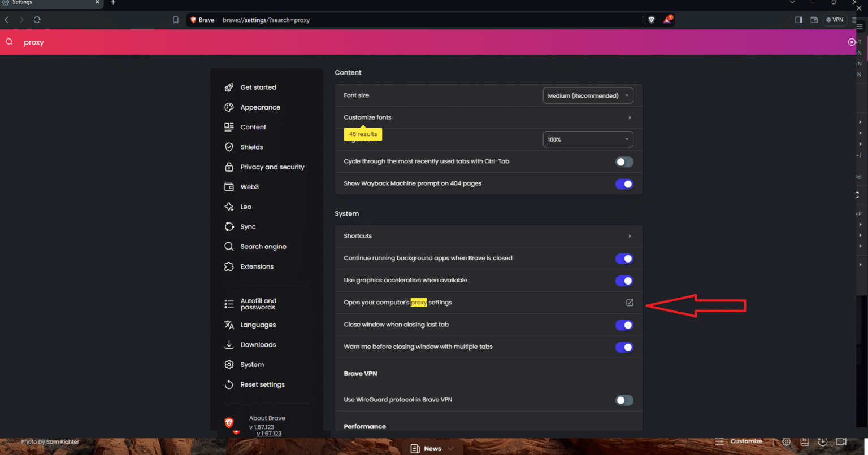Open computer's proxy settings via external link icon
Viewport: 868px width, 455px height.
click(x=630, y=303)
